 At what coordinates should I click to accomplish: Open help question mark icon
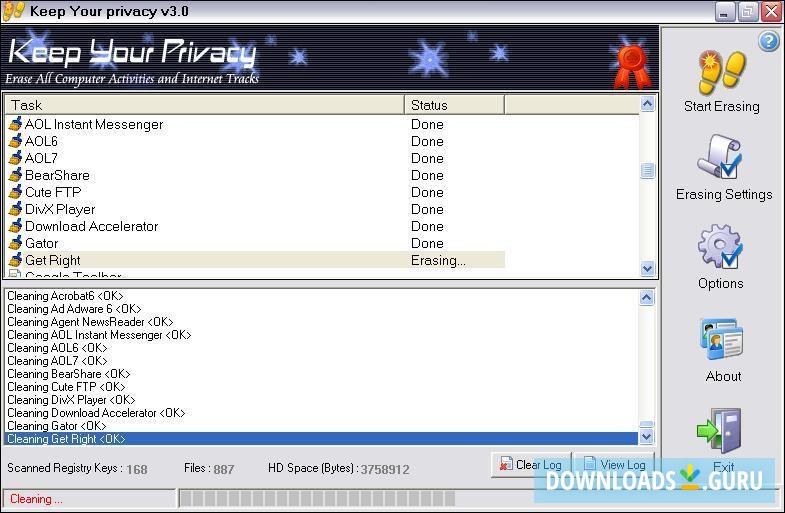point(768,41)
